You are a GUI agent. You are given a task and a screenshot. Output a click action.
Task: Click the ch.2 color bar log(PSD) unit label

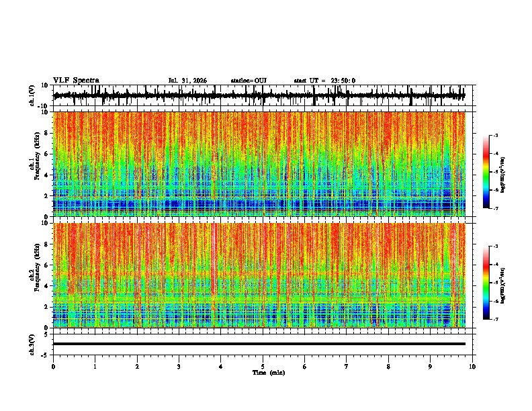coord(503,285)
